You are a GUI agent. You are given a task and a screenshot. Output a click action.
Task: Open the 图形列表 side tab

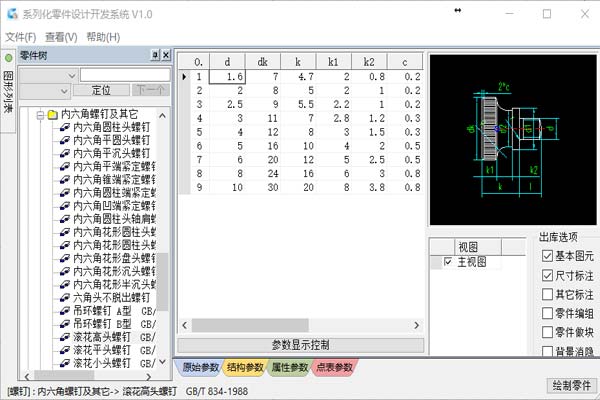tap(8, 89)
